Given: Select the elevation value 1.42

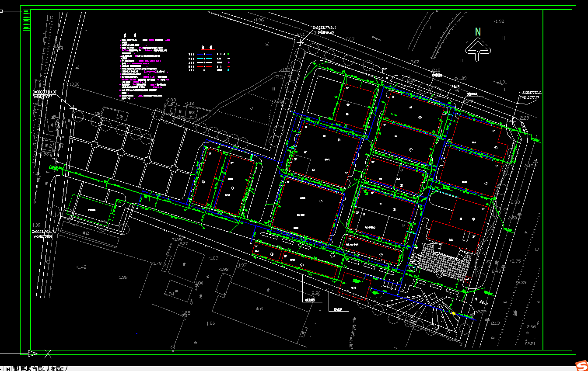Looking at the screenshot, I should point(82,267).
